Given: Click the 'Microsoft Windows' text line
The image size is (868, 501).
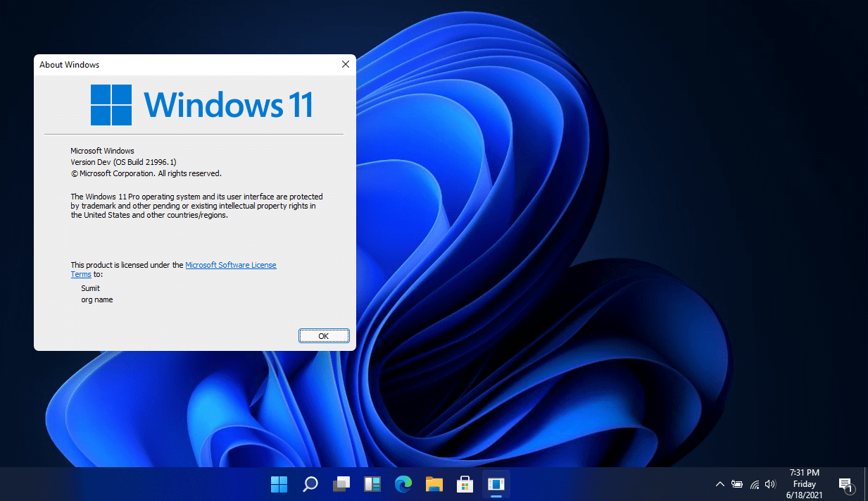Looking at the screenshot, I should [x=103, y=151].
